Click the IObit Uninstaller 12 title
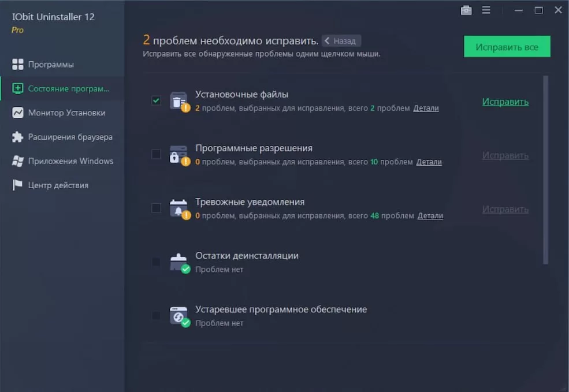 pos(53,17)
